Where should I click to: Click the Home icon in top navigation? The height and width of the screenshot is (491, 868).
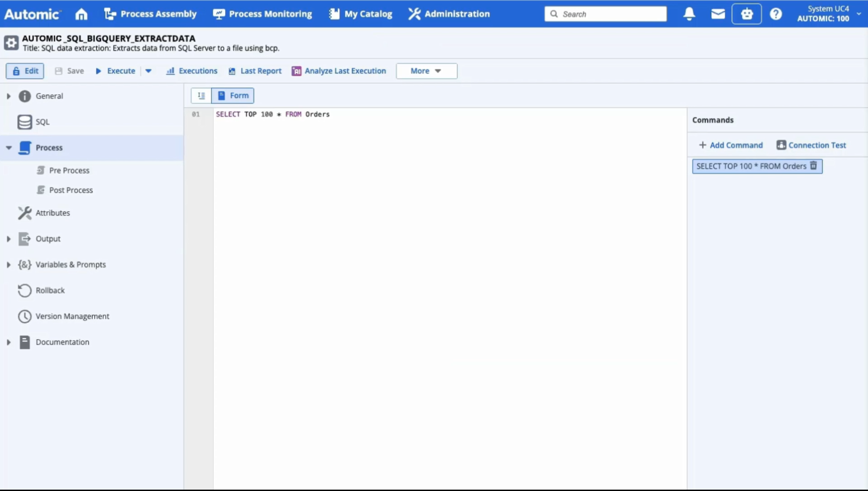[x=81, y=14]
